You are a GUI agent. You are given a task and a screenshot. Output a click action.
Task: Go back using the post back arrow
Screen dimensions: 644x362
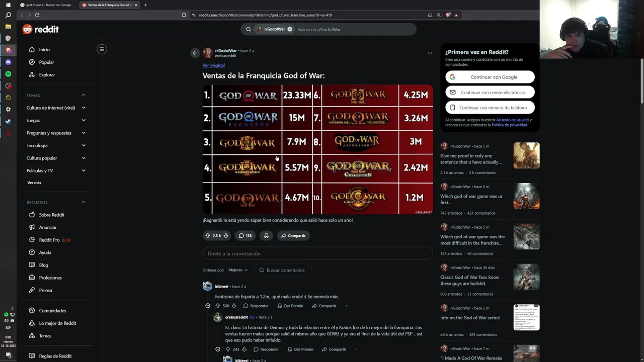click(195, 53)
